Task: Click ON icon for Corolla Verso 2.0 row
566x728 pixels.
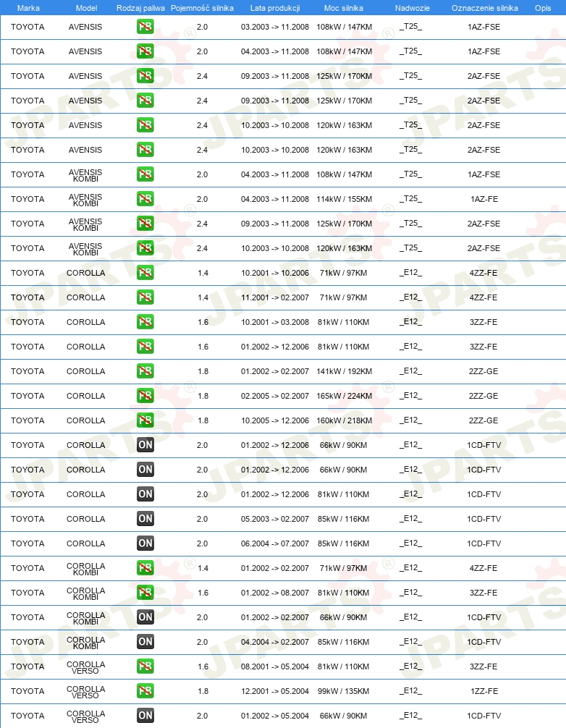Action: click(145, 716)
